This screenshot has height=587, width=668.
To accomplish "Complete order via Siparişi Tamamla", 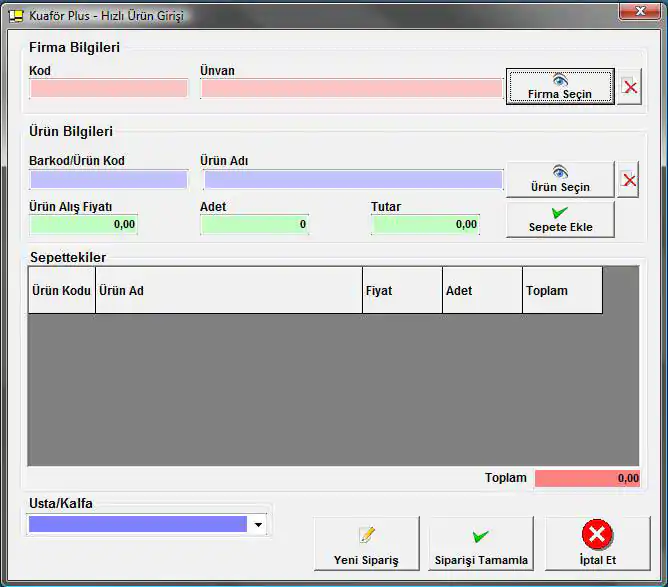I will [x=481, y=544].
